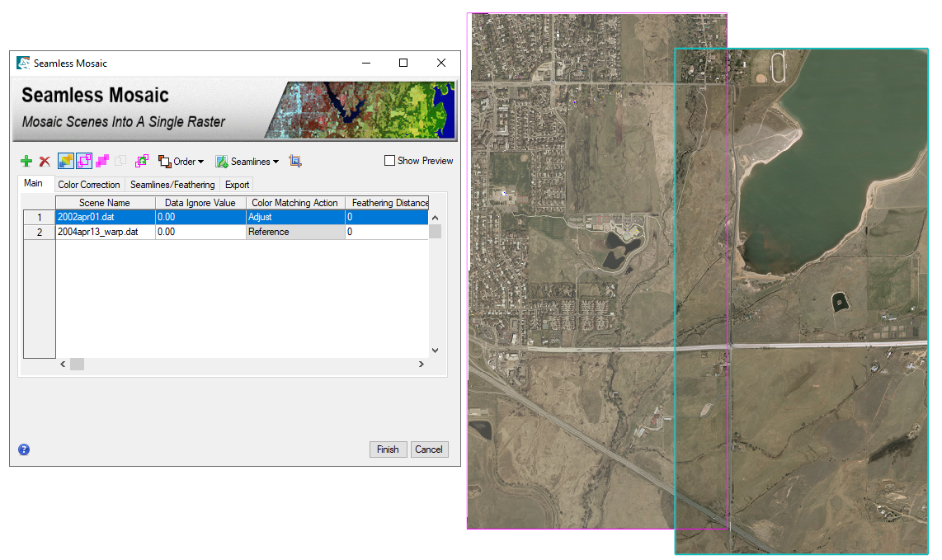This screenshot has width=942, height=560.
Task: Click the green Add Scenes plus icon
Action: (x=26, y=162)
